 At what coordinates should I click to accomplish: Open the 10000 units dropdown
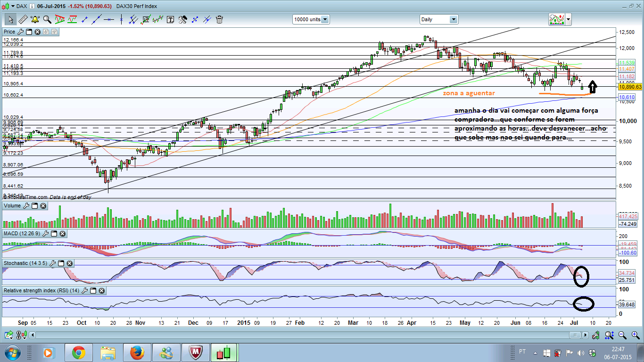325,20
